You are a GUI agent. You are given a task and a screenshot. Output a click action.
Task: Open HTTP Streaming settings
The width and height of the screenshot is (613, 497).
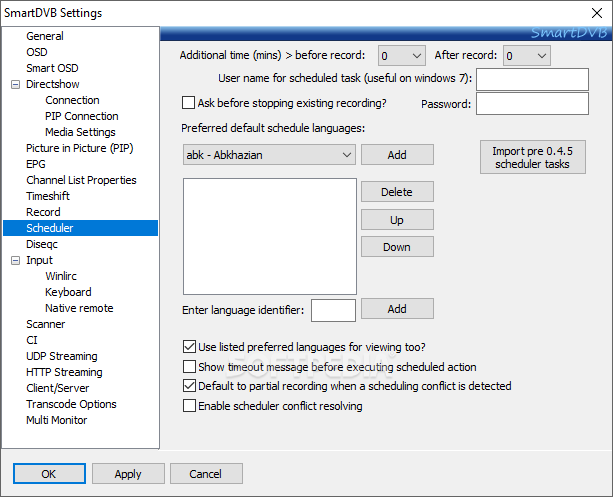tap(64, 372)
